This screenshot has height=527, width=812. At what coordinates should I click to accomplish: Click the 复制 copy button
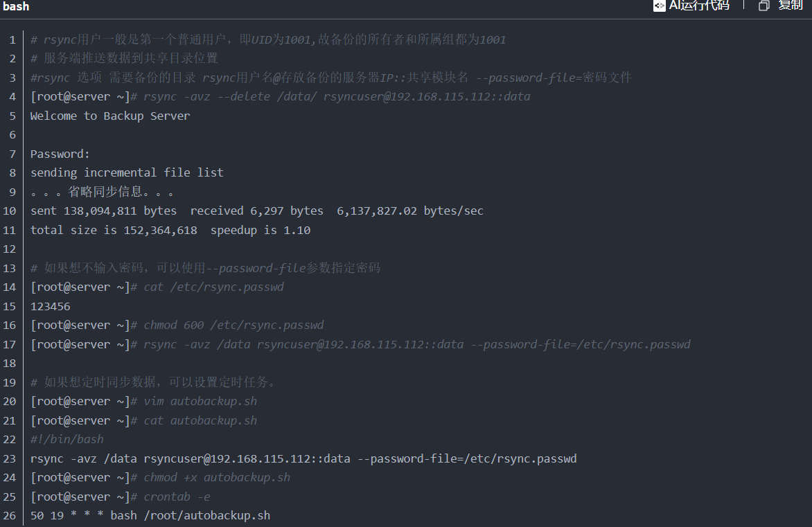click(790, 6)
